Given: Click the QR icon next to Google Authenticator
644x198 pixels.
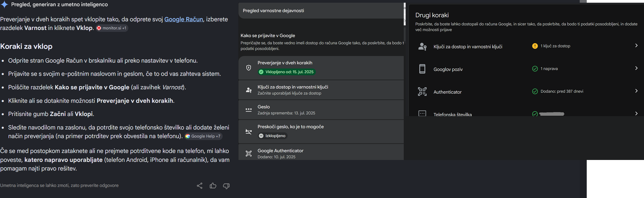Looking at the screenshot, I should point(249,153).
